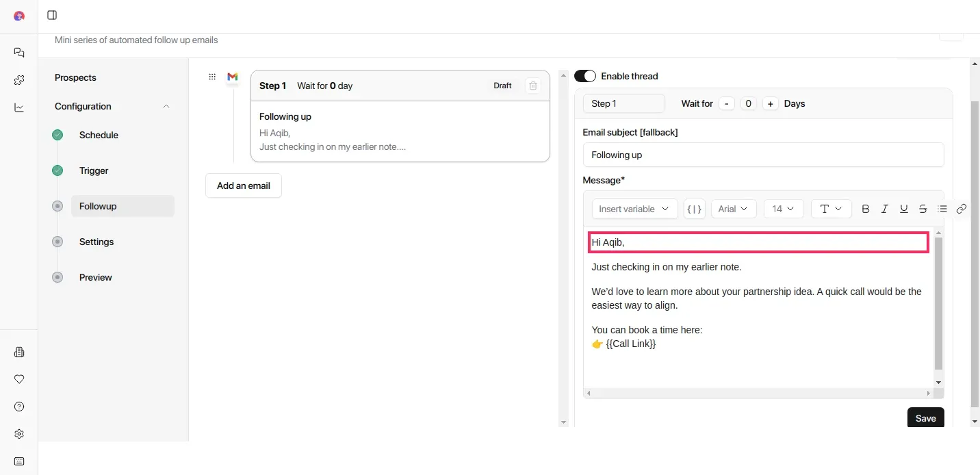Click the green Trigger status indicator
The image size is (980, 475).
(x=57, y=170)
